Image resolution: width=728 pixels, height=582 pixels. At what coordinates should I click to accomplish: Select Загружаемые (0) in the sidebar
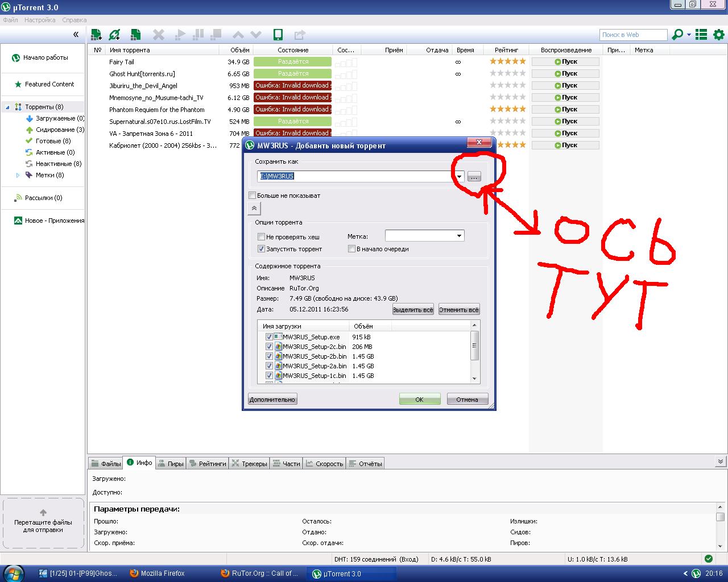point(55,118)
